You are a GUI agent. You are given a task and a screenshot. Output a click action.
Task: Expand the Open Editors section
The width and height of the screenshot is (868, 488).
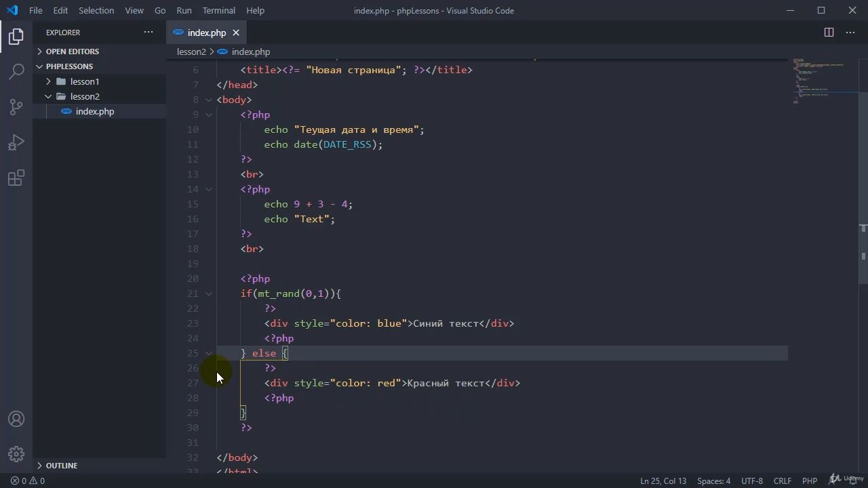[99, 52]
